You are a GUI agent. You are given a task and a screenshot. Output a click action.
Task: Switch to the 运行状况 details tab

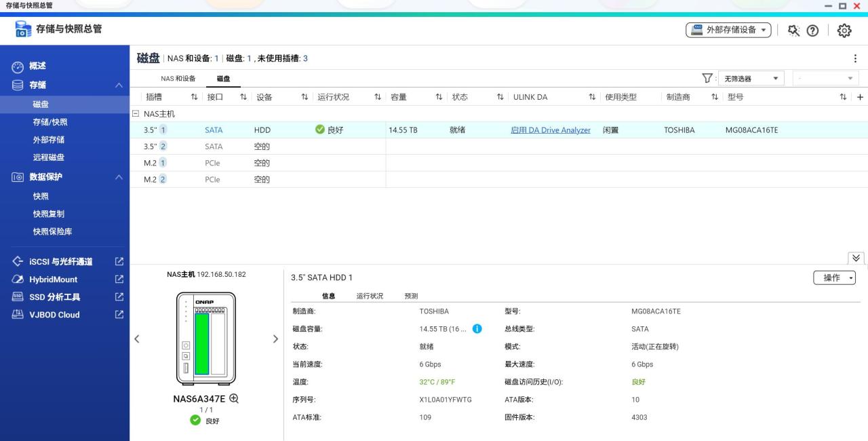[x=370, y=296]
